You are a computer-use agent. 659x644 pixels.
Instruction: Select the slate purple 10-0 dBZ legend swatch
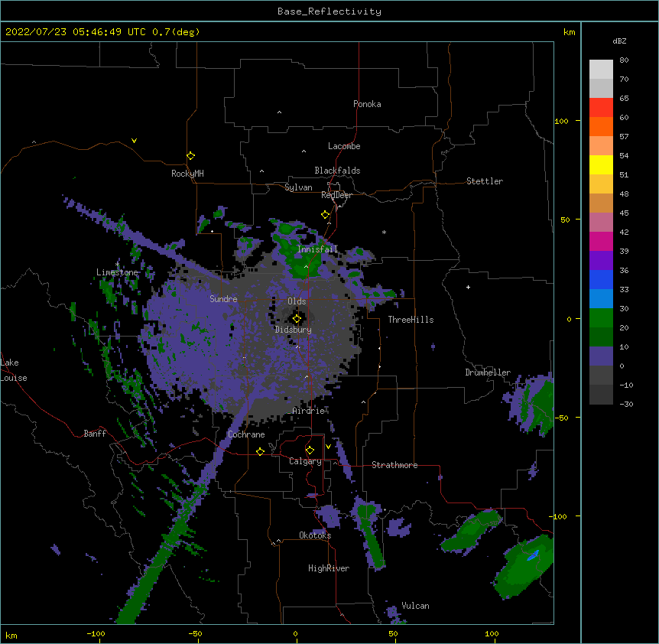601,356
